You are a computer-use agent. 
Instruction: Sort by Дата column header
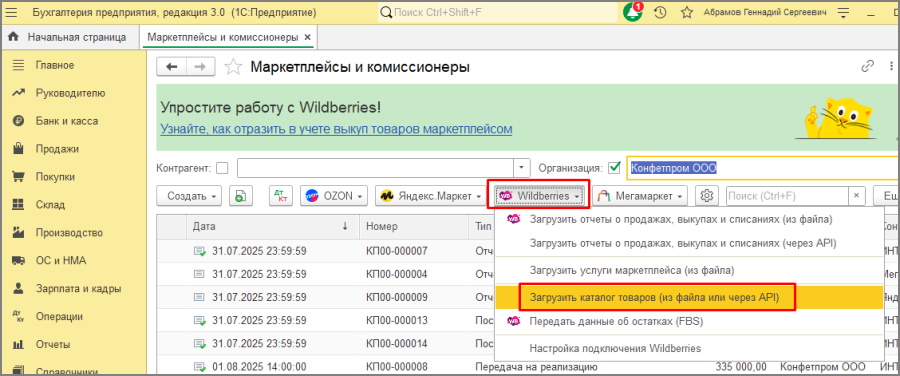tap(273, 226)
